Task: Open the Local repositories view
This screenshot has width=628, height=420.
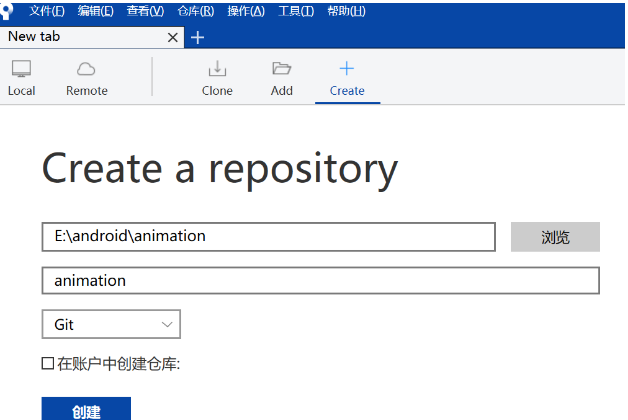Action: (x=21, y=78)
